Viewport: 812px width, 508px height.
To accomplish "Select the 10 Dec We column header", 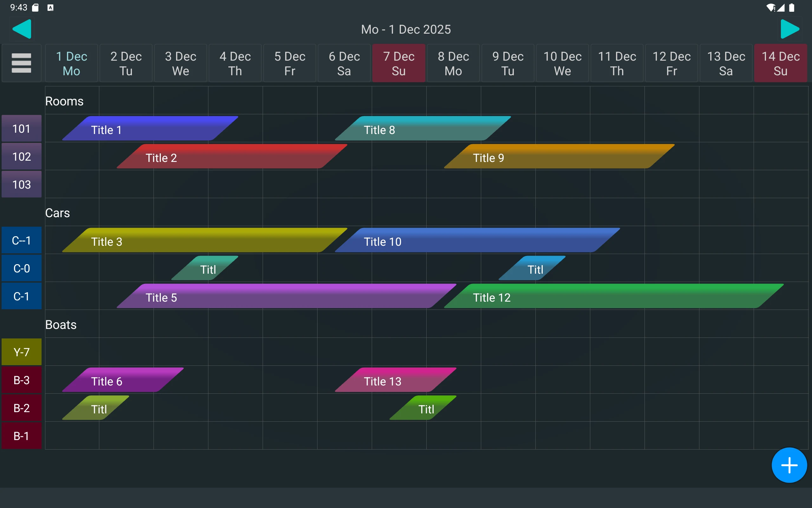I will point(562,63).
